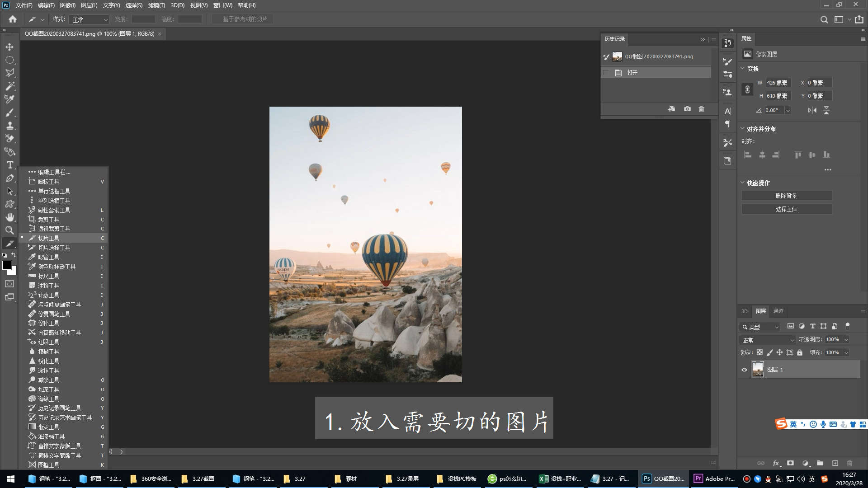Open rotation angle dropdown arrow
The height and width of the screenshot is (488, 868).
click(x=788, y=110)
